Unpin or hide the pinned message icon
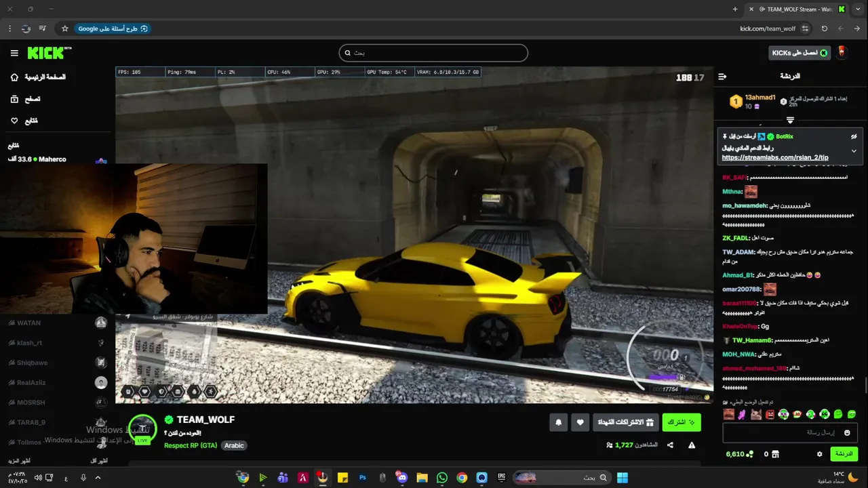868x488 pixels. (x=854, y=136)
